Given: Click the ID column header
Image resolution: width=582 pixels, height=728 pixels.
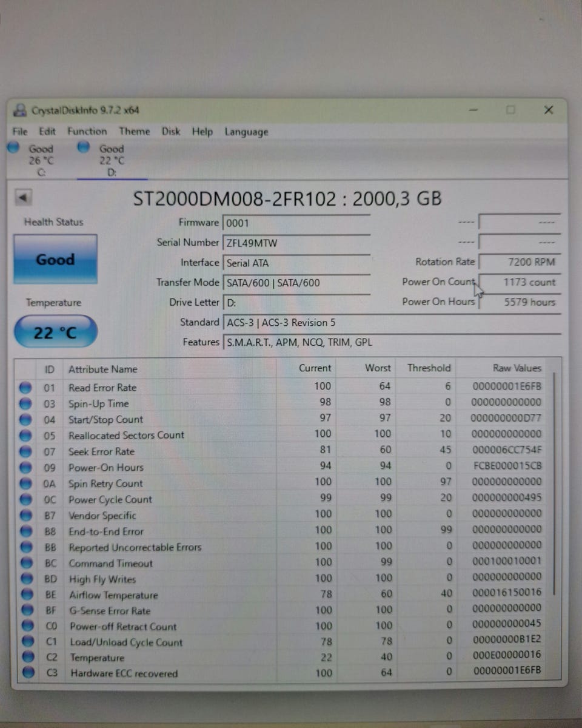Looking at the screenshot, I should click(x=50, y=369).
